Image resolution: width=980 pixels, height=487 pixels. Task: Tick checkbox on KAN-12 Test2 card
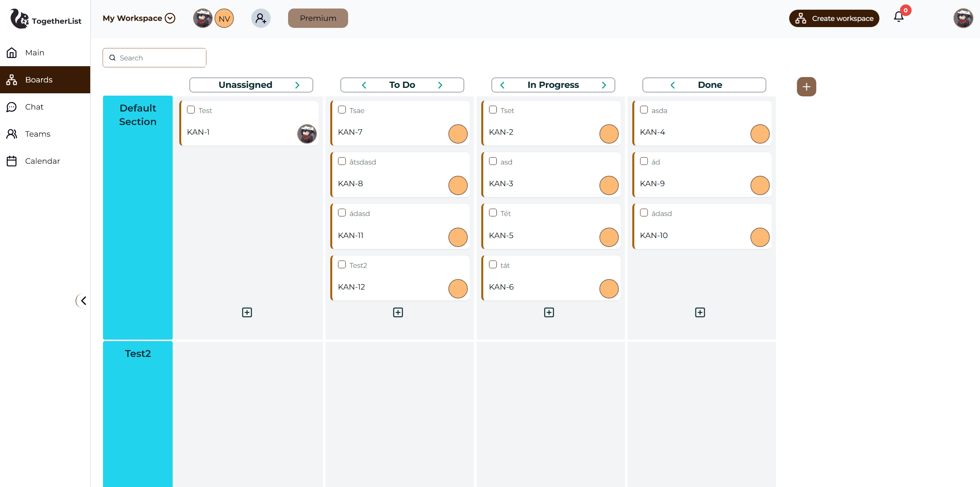(342, 265)
